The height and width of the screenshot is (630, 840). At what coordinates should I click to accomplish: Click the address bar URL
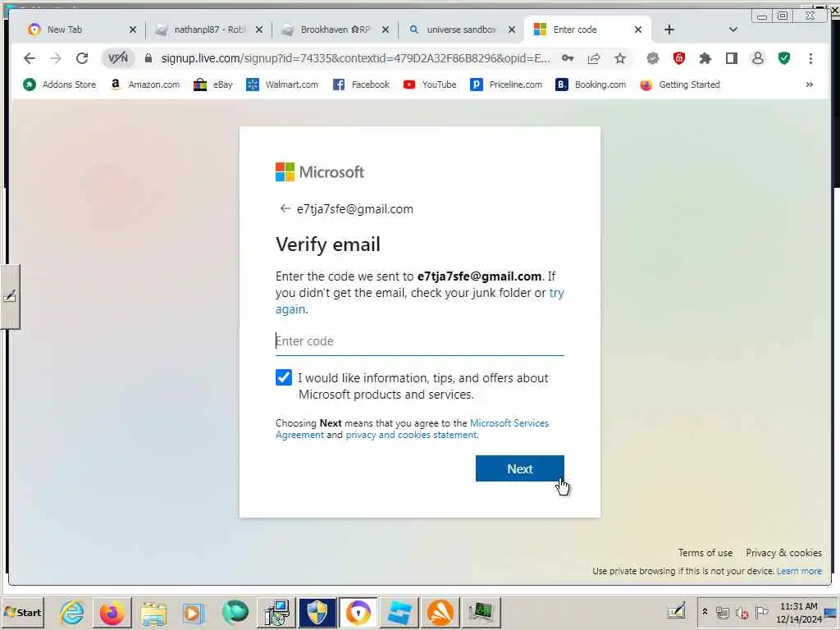356,58
